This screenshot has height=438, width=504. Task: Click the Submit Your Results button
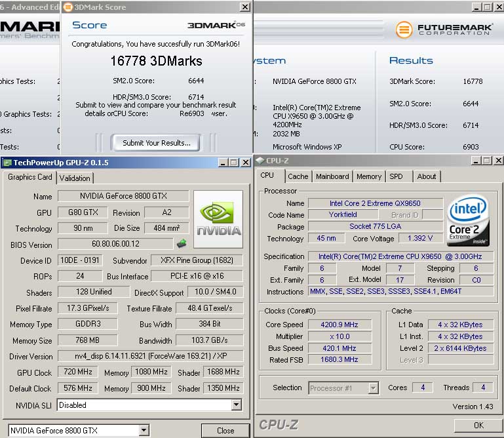click(x=156, y=143)
